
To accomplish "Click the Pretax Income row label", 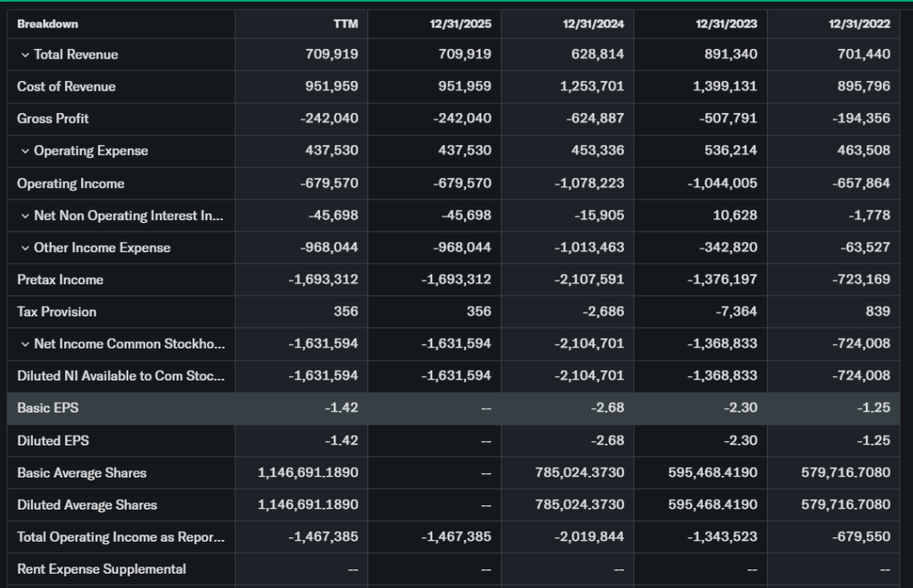I will [60, 280].
